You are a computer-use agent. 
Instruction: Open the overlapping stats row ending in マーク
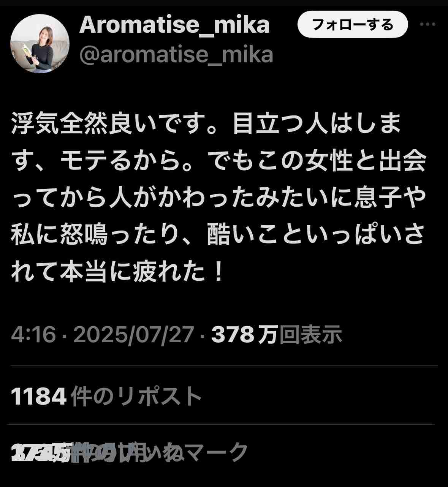point(130,452)
